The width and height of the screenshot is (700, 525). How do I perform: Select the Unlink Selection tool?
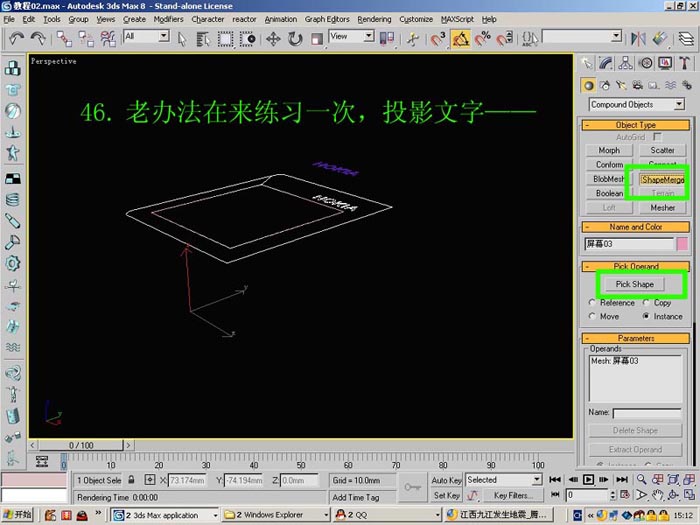[x=86, y=39]
